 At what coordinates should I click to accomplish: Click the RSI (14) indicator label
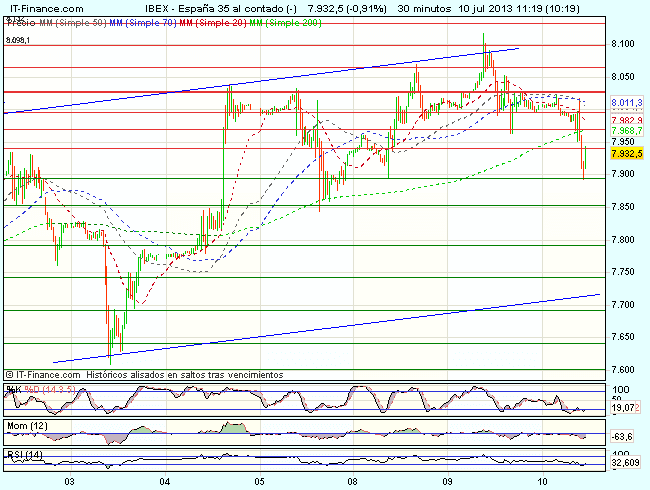(x=24, y=456)
